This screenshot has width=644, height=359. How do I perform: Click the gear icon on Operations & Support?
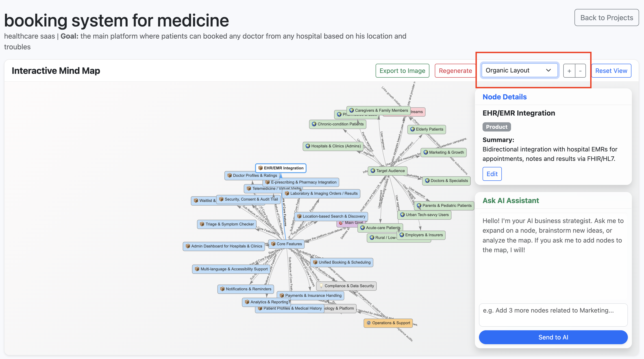(368, 323)
